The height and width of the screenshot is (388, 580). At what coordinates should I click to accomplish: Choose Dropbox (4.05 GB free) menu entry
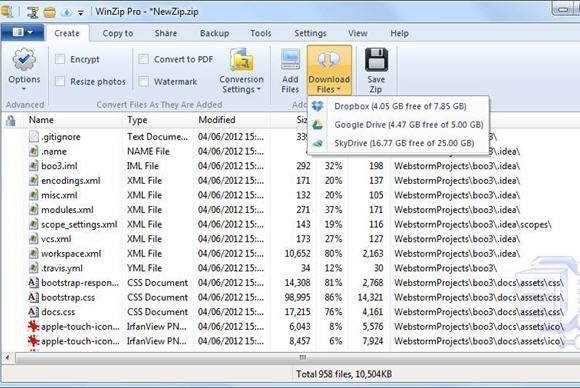398,106
